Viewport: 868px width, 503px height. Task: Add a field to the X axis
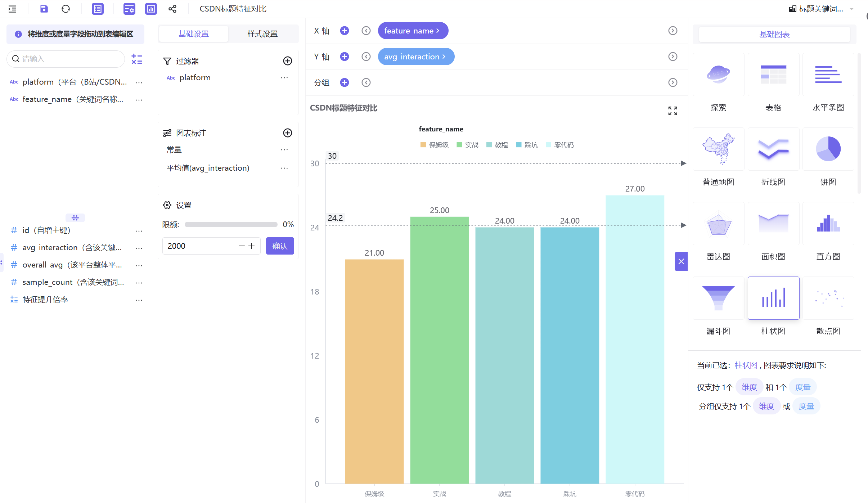pos(345,31)
